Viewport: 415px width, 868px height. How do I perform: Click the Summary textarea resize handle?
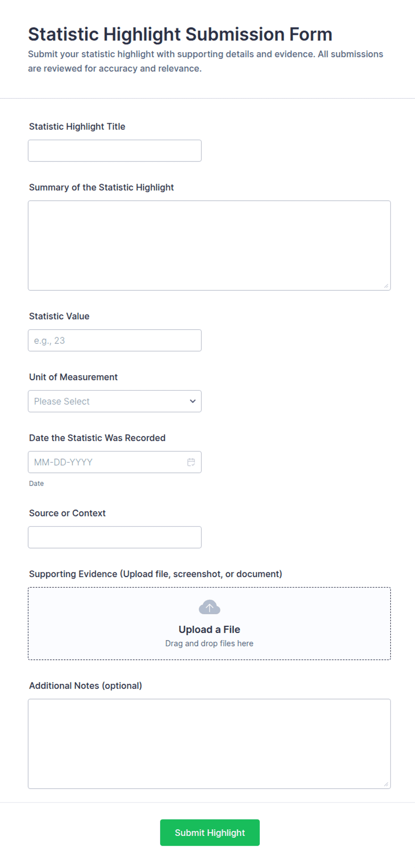click(x=386, y=286)
